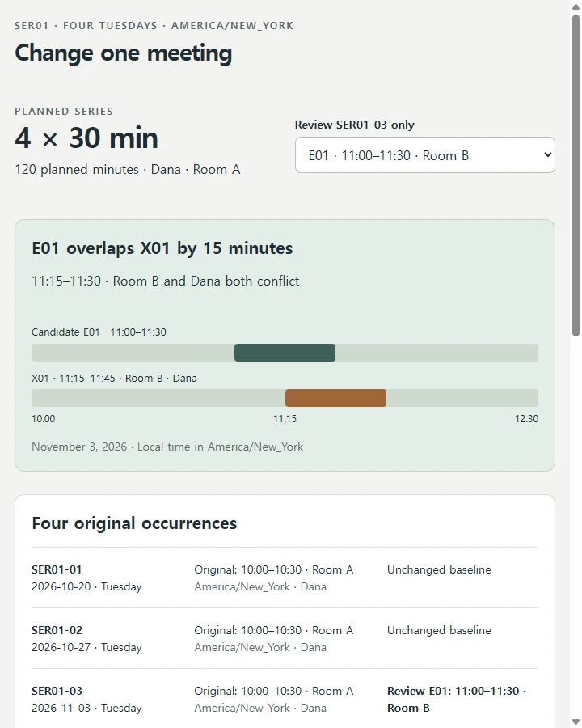Image resolution: width=582 pixels, height=728 pixels.
Task: Click the brown X01 timeline bar
Action: click(x=335, y=398)
